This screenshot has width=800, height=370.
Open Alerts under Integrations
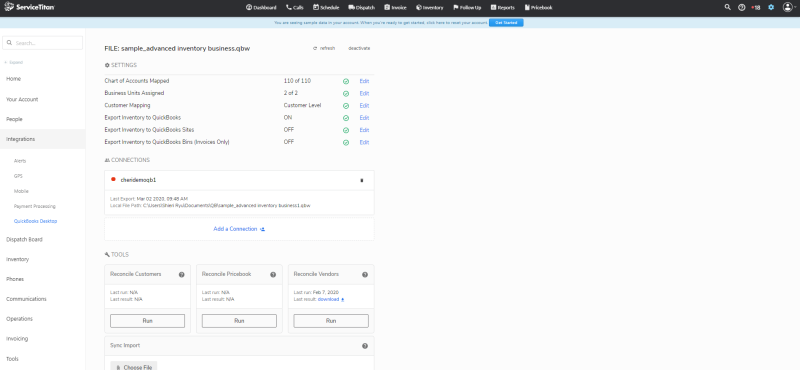point(20,161)
